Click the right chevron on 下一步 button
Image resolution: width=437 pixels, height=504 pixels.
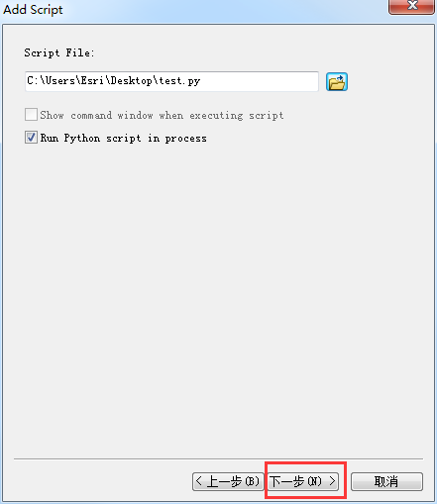pos(332,481)
